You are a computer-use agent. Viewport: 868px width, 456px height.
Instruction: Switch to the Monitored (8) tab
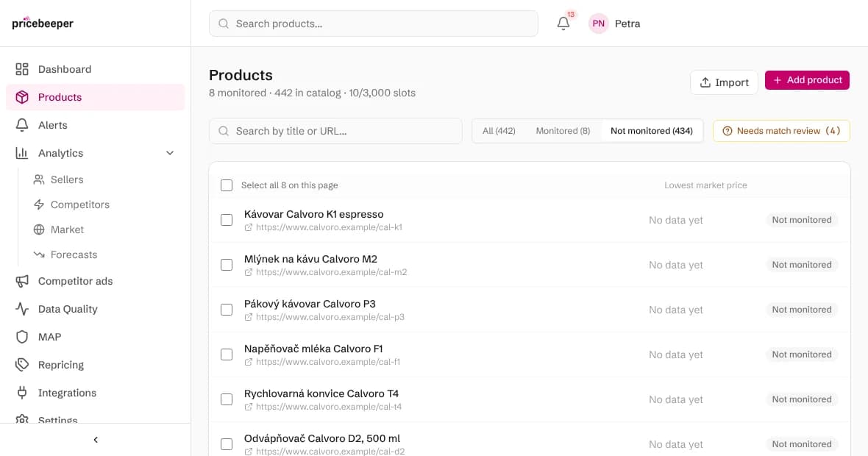pos(563,131)
